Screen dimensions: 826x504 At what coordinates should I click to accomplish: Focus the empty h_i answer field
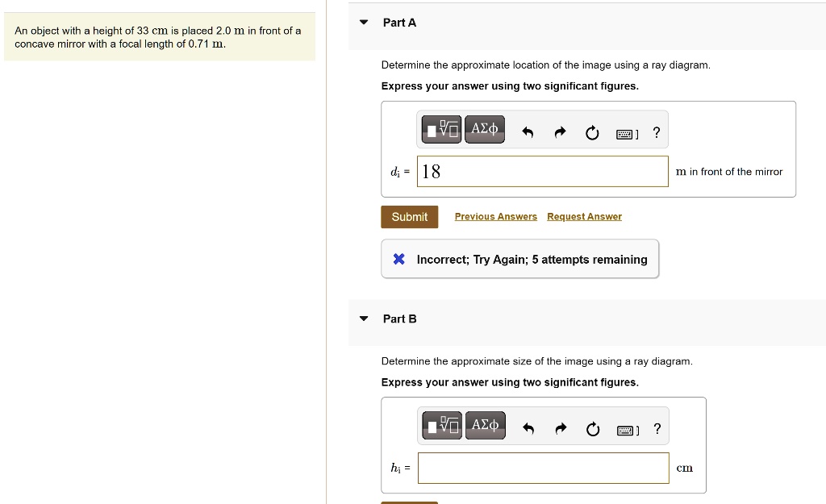(x=544, y=468)
